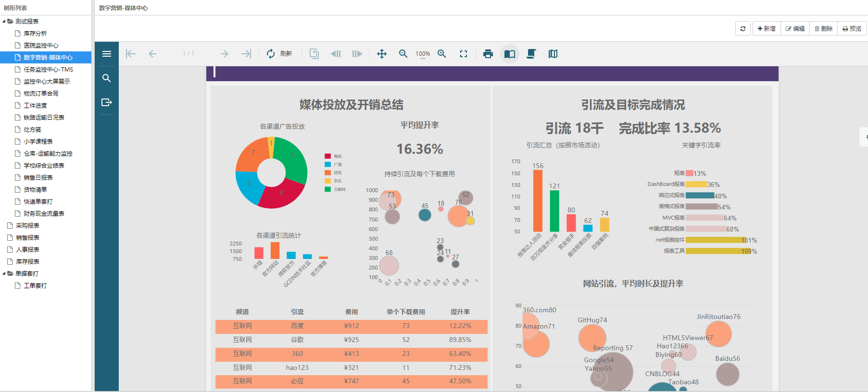Open the 100% zoom level dropdown
The width and height of the screenshot is (868, 392).
tap(423, 54)
